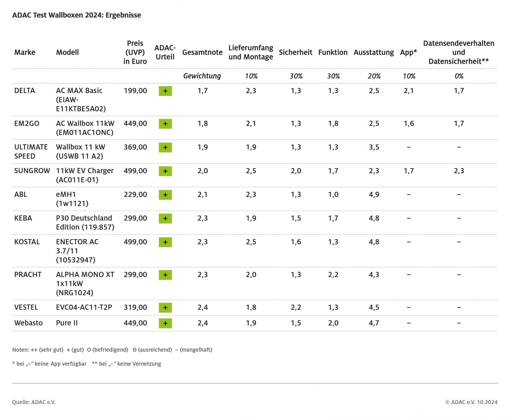Click the Gesamtnote column header
Screen dimensions: 512x420
pos(202,52)
